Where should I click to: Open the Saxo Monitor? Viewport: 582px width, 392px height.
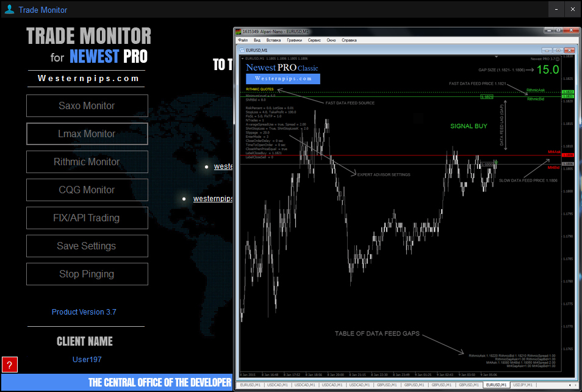click(87, 105)
